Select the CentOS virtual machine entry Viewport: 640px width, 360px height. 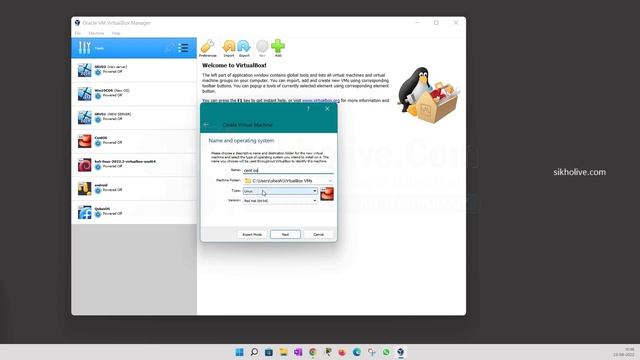pos(134,141)
